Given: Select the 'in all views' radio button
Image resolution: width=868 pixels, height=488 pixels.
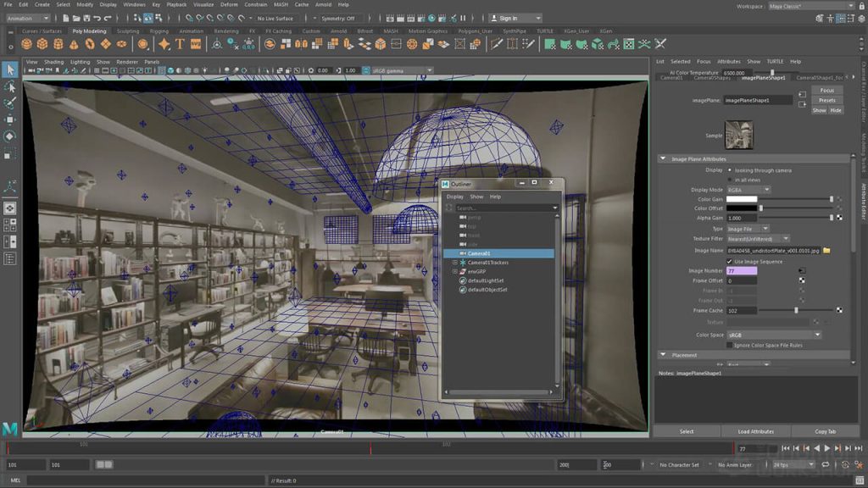Looking at the screenshot, I should click(x=731, y=180).
